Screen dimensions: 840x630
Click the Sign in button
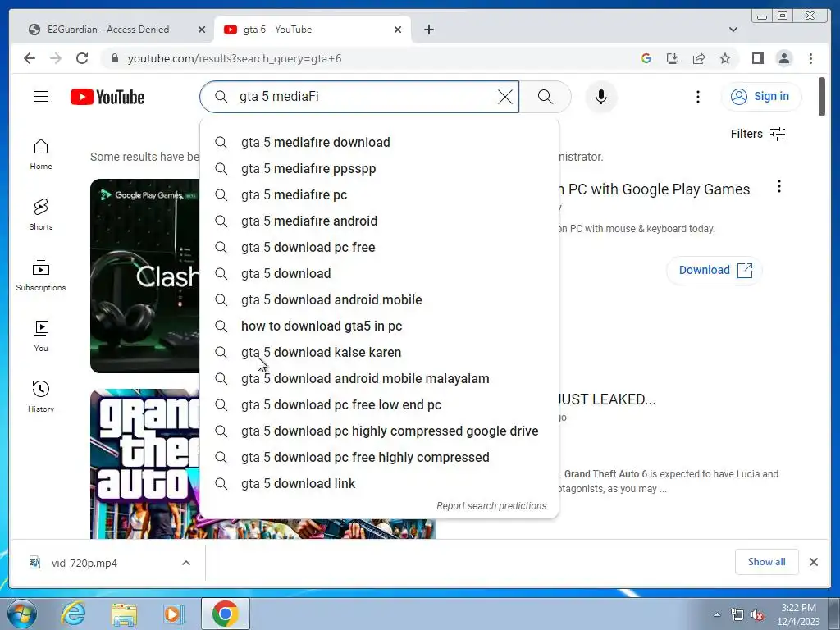[761, 97]
